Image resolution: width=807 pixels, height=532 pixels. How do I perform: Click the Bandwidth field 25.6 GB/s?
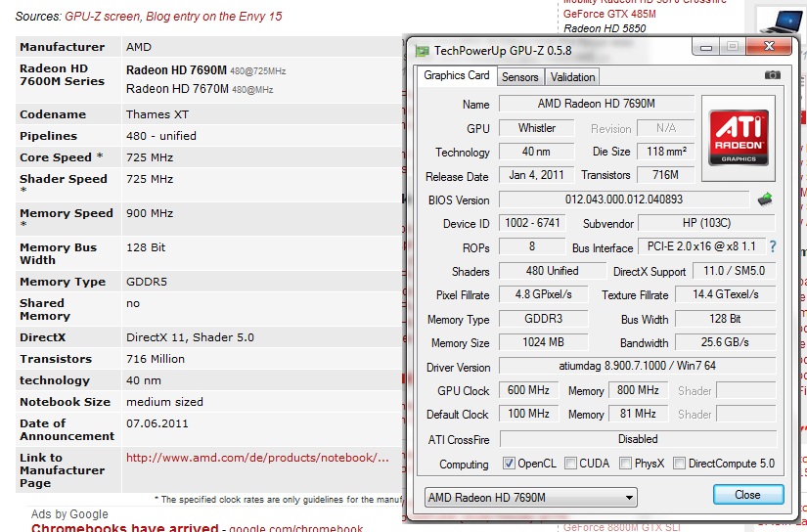click(x=726, y=342)
